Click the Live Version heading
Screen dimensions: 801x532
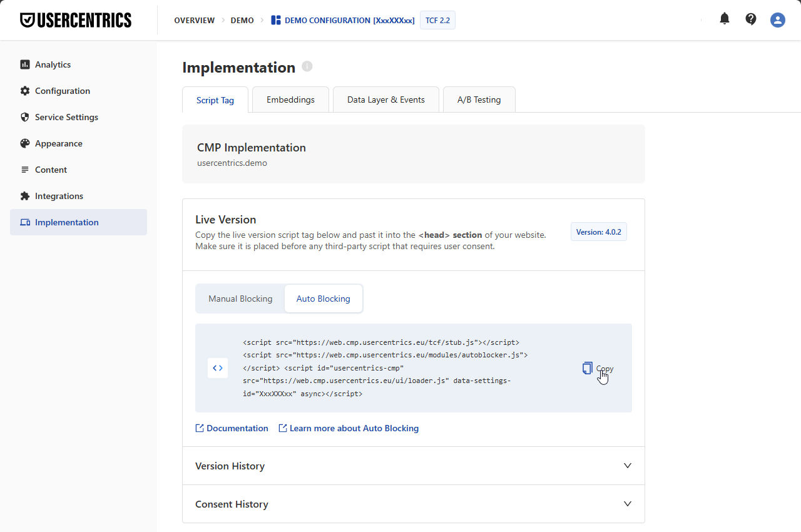point(226,220)
